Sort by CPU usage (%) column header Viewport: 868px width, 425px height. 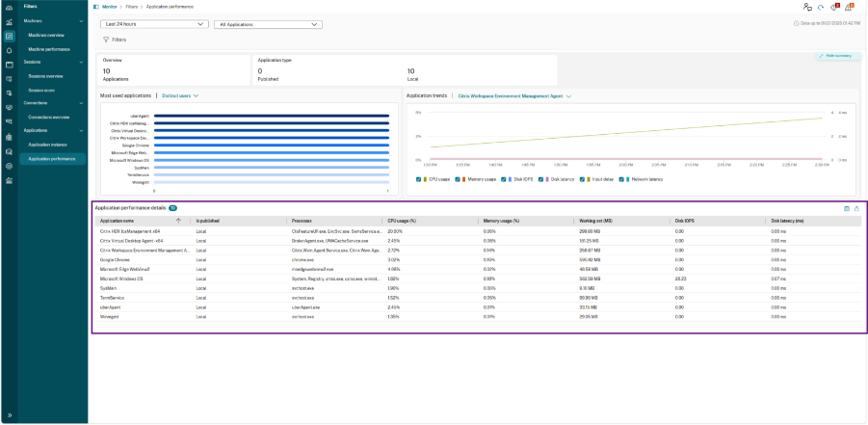coord(403,221)
